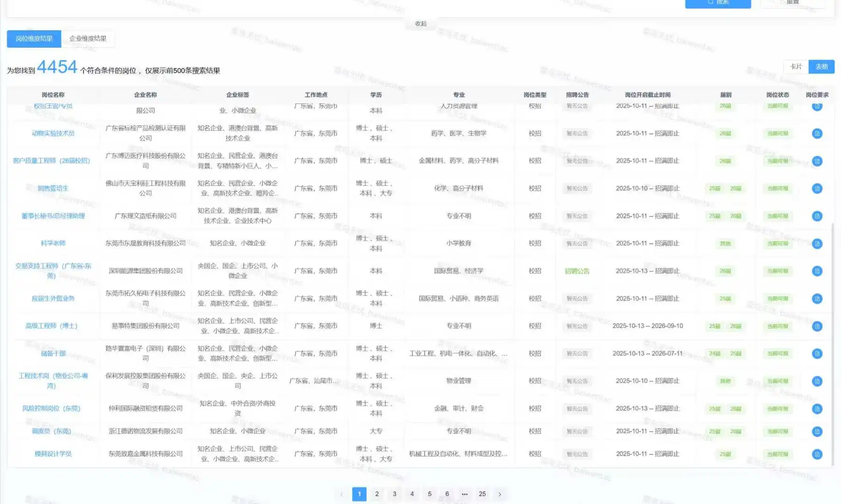Screen dimensions: 841x504
Task: Select major cell 小学教育
Action: point(459,244)
